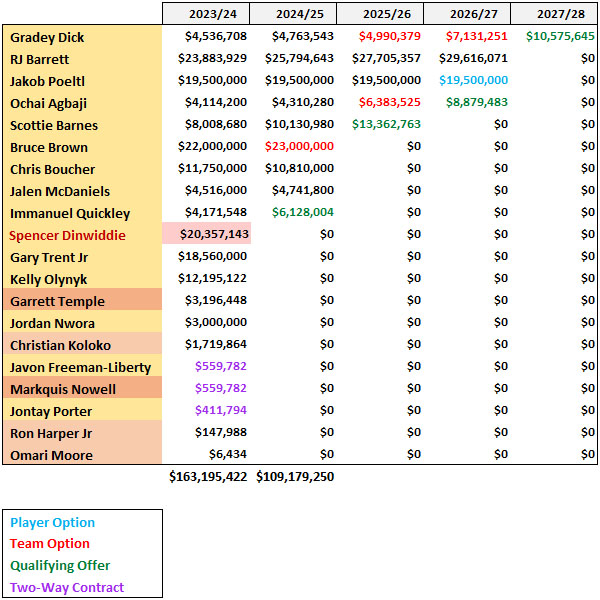Select the 2023/24 column header
This screenshot has width=600, height=600.
(x=206, y=13)
